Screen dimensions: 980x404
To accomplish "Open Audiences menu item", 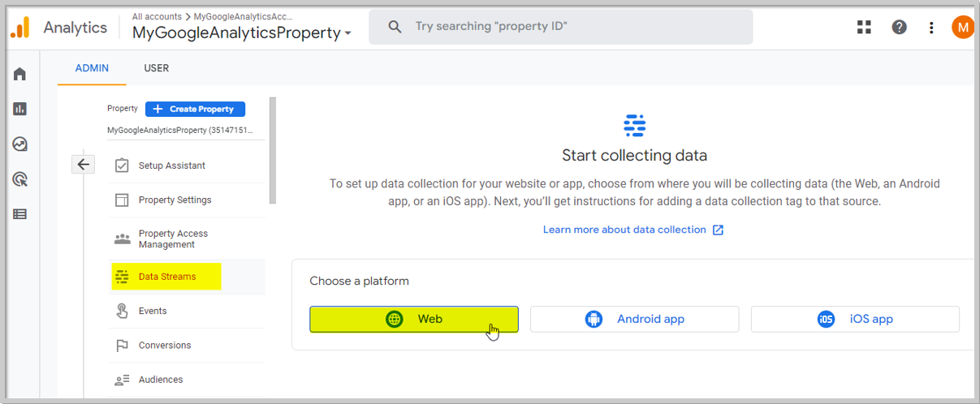I will point(187,380).
